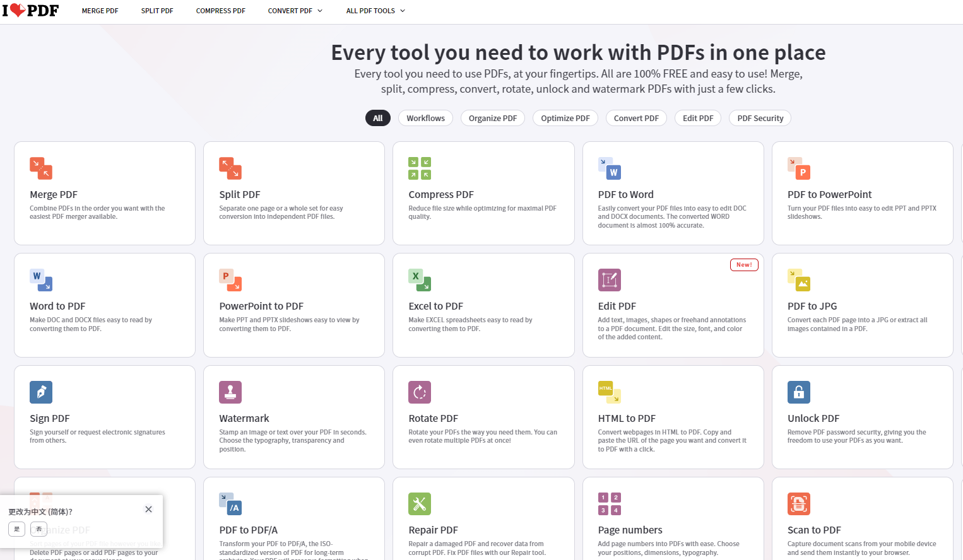
Task: Open the Excel to PDF title link
Action: pos(435,306)
